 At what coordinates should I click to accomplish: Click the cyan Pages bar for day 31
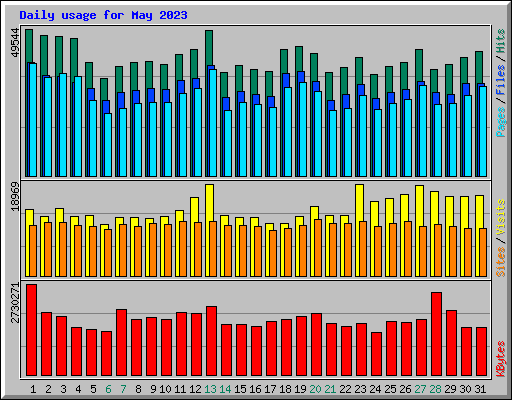click(x=483, y=132)
